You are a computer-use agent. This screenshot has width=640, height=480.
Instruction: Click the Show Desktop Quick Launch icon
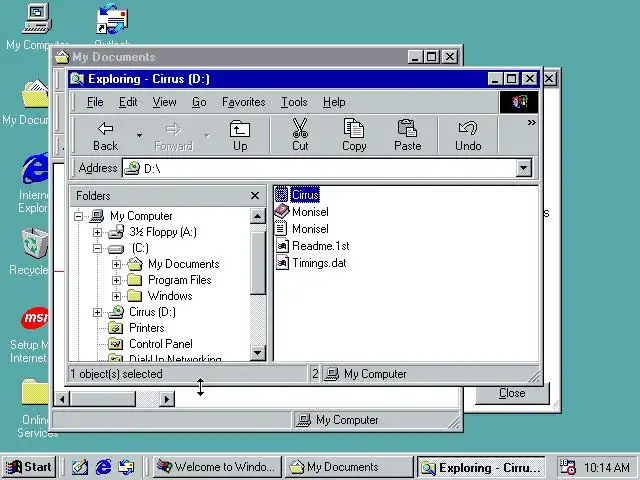80,467
